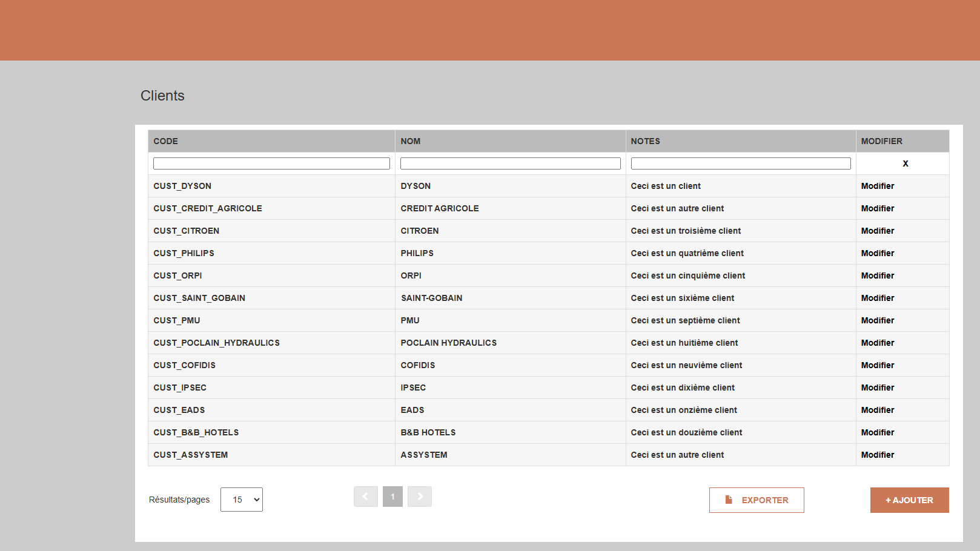Viewport: 980px width, 551px height.
Task: Focus the CODE filter field
Action: coord(271,163)
